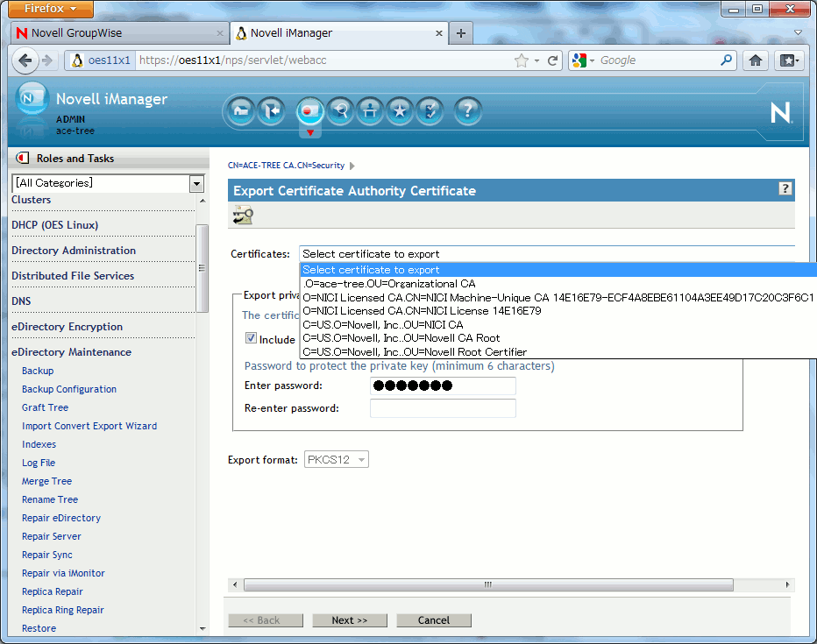The height and width of the screenshot is (644, 817).
Task: Open the CN=ACE-TREE CA.CN=Security breadcrumb link
Action: [x=286, y=166]
